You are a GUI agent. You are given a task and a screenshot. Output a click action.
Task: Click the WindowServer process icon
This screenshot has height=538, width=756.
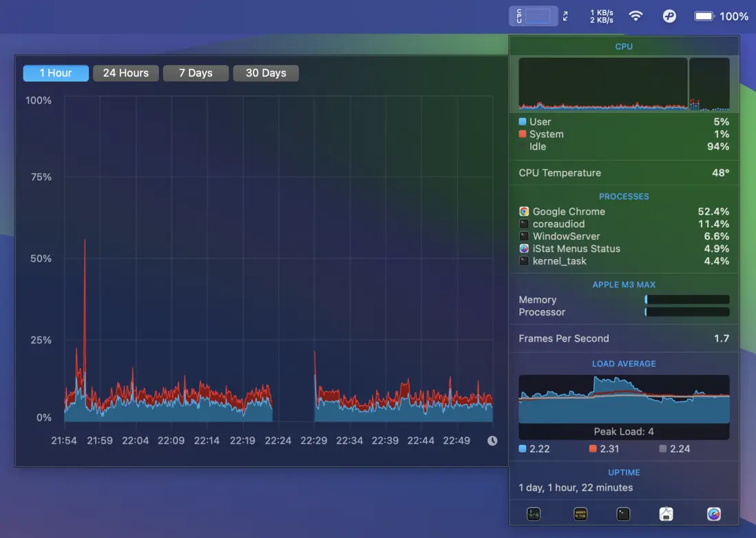524,236
